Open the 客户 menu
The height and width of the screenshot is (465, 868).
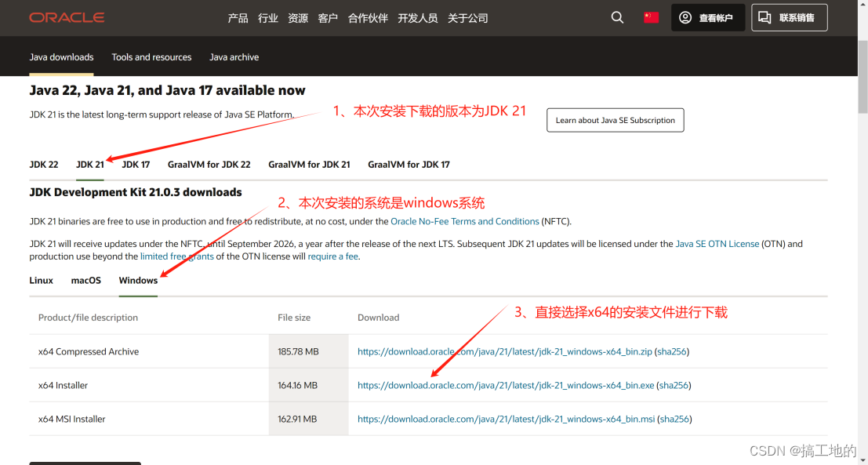click(x=328, y=18)
